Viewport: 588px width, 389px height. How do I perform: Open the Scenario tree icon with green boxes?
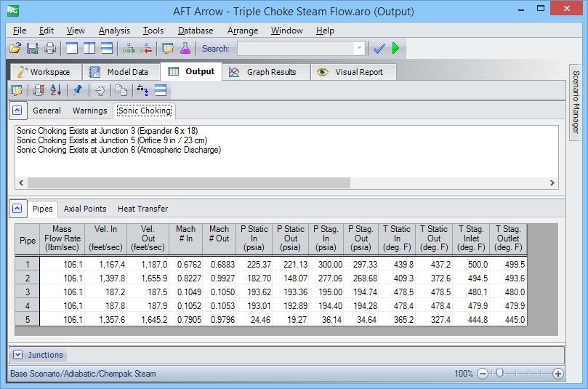click(129, 49)
